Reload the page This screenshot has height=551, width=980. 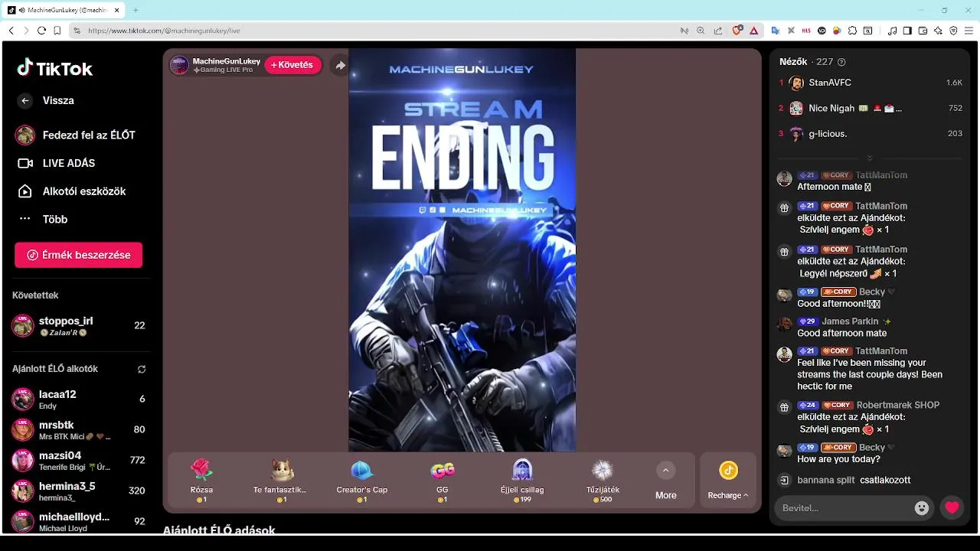[x=41, y=31]
